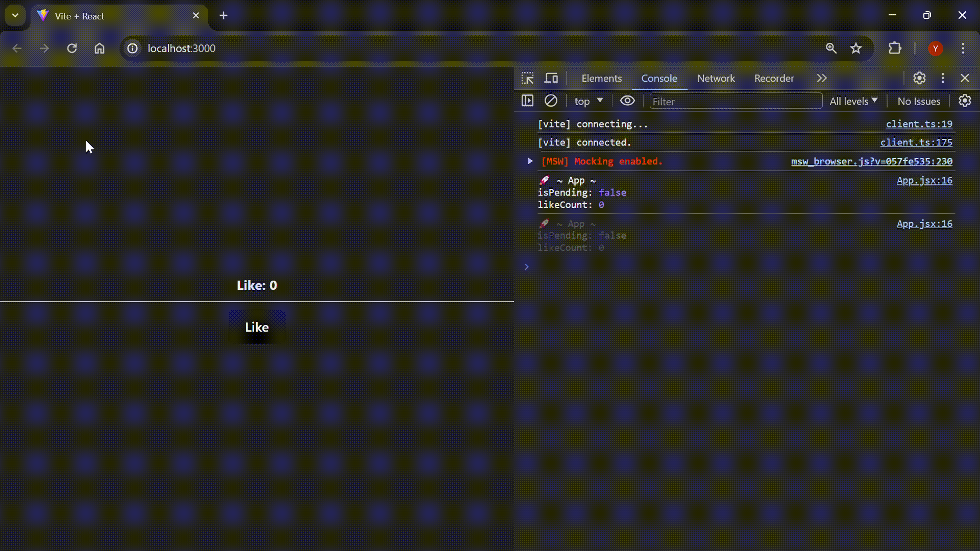This screenshot has width=980, height=551.
Task: View site information via the lock/info icon
Action: [132, 48]
